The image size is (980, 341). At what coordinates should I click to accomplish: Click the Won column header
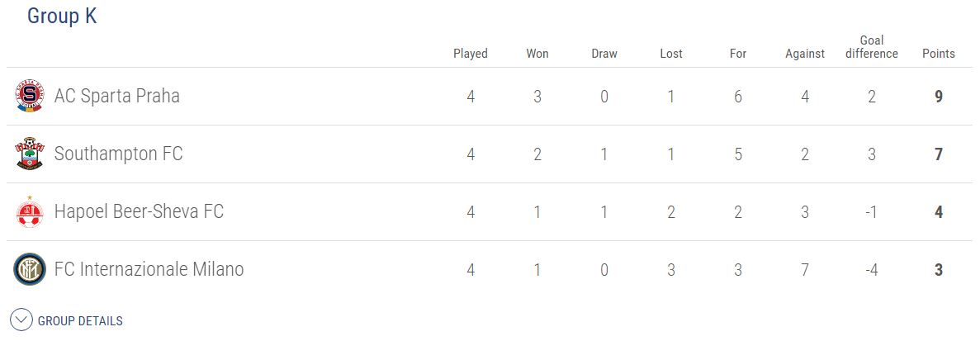tap(537, 54)
